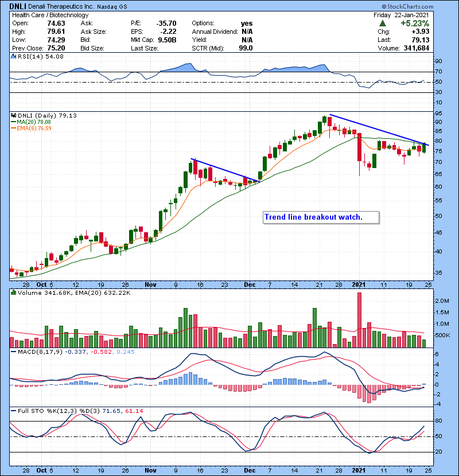The width and height of the screenshot is (459, 476).
Task: Click the +5.23% percent change
Action: tap(415, 24)
